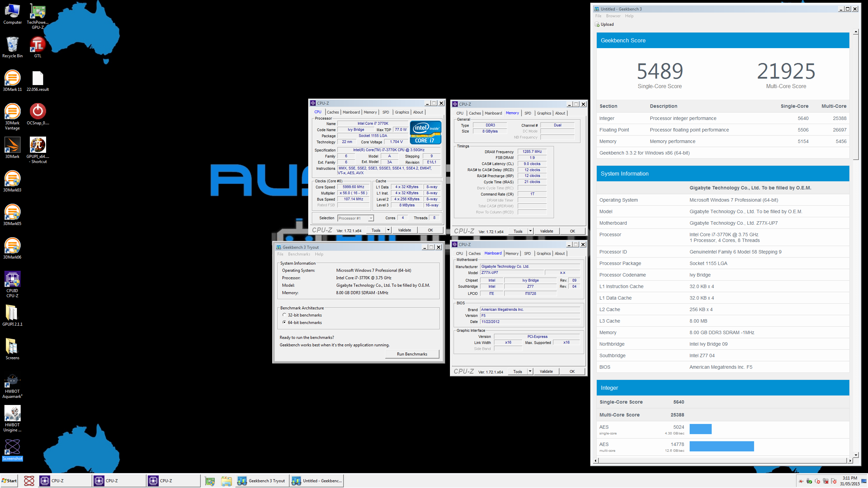868x488 pixels.
Task: Open Browser menu in Geekbench 3 results window
Action: pyautogui.click(x=613, y=16)
